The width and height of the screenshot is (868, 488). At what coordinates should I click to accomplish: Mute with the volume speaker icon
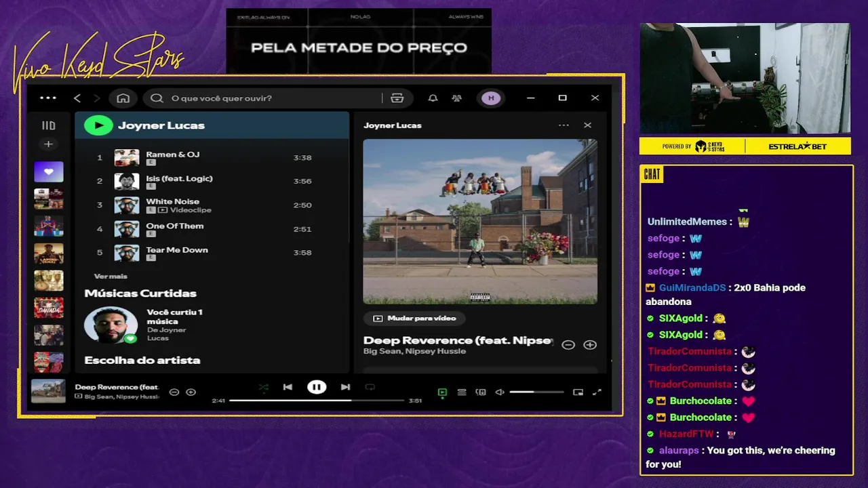click(500, 392)
